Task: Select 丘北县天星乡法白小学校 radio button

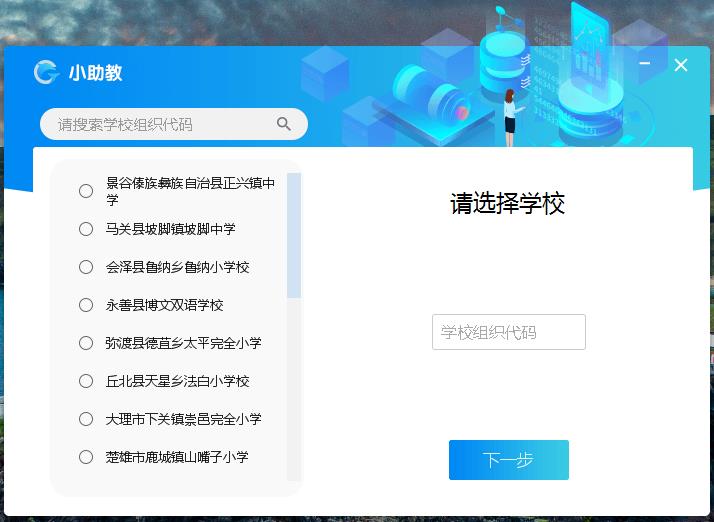Action: [x=86, y=381]
